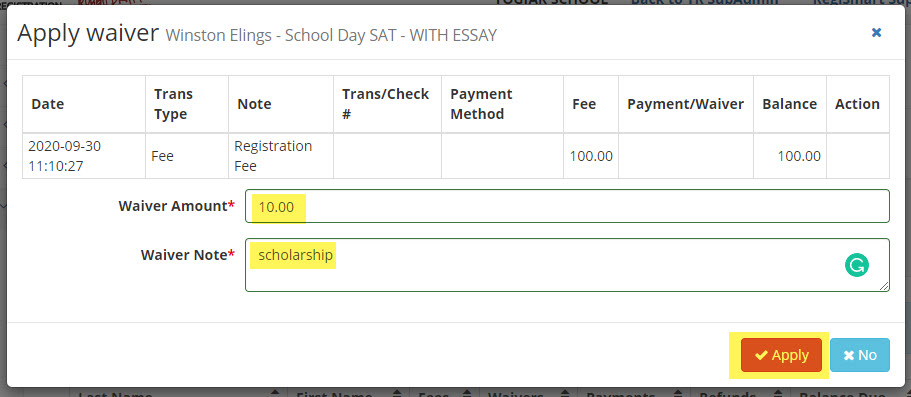Viewport: 911px width, 397px height.
Task: Sort by Last Name arrow in background table
Action: pyautogui.click(x=275, y=394)
